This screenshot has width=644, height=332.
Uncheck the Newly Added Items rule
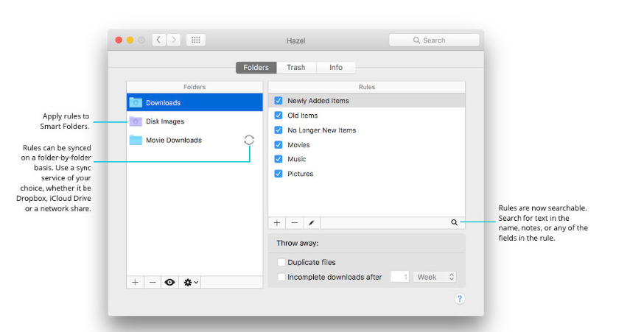tap(279, 101)
